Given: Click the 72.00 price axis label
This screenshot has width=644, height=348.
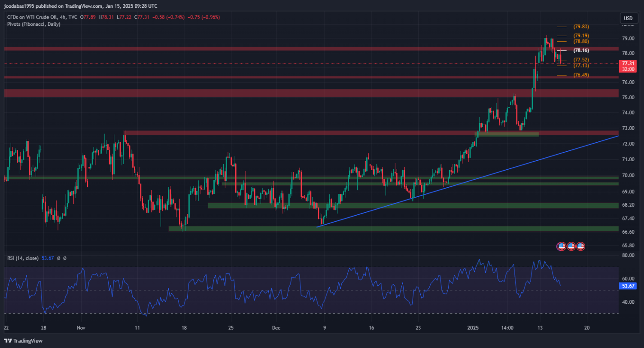Looking at the screenshot, I should [628, 143].
